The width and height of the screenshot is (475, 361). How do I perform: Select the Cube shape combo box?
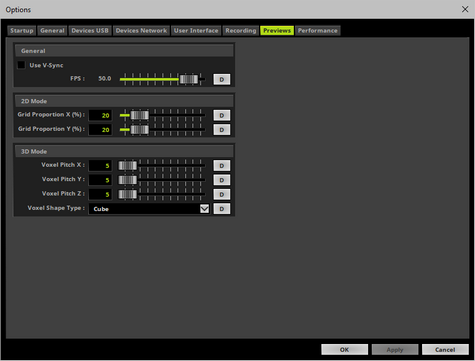pyautogui.click(x=149, y=209)
